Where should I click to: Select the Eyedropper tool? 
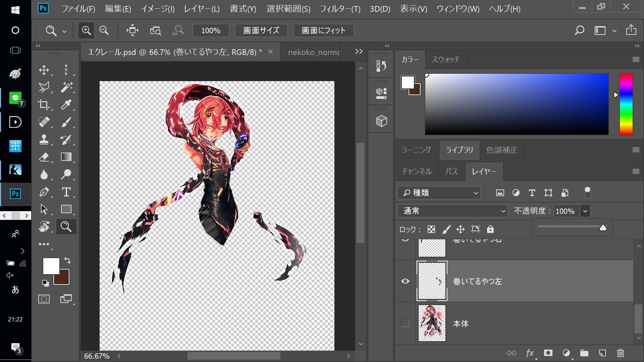(66, 105)
